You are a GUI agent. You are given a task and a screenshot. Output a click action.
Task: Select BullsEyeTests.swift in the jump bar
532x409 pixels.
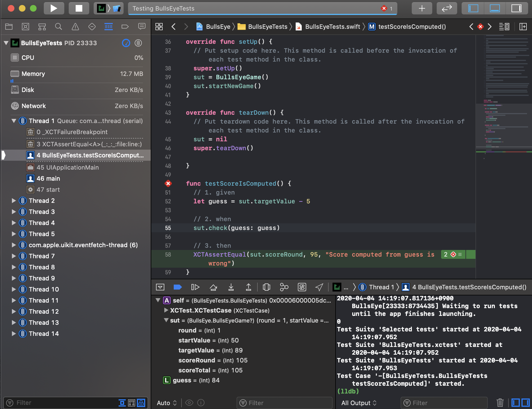(332, 27)
